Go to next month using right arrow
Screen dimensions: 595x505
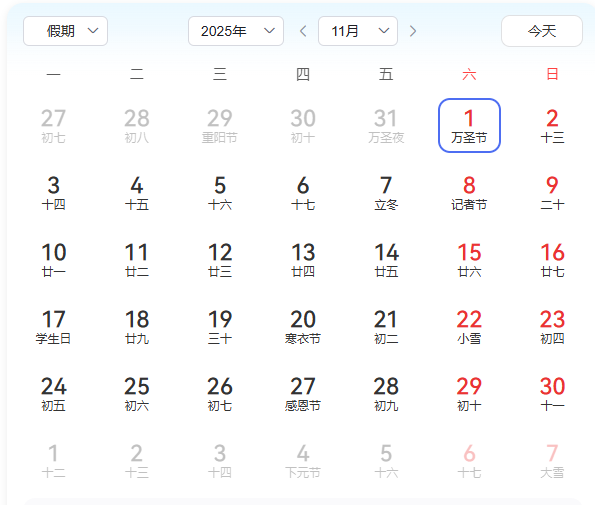point(413,31)
